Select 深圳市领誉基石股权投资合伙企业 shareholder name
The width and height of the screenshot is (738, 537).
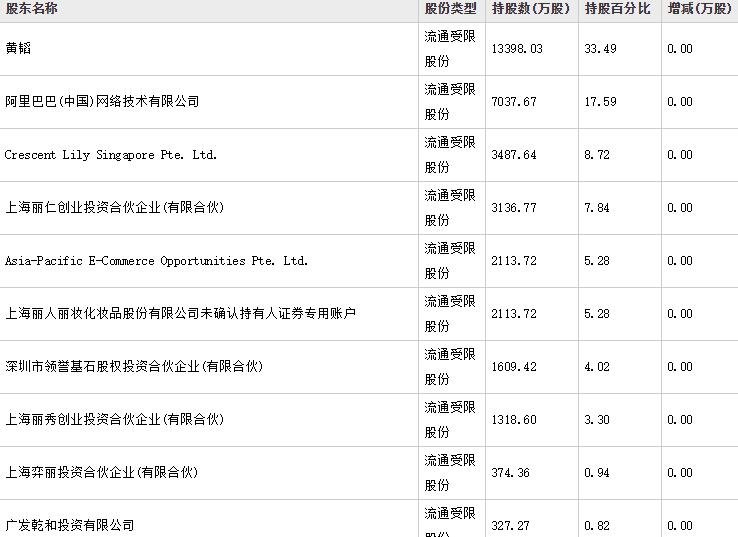coord(134,366)
